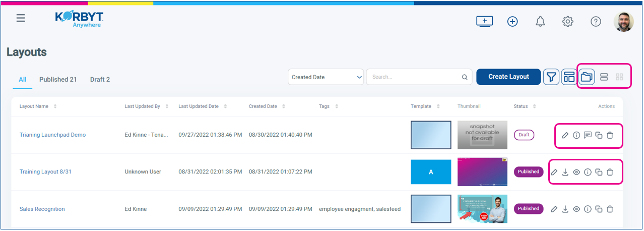Viewport: 644px width, 231px height.
Task: Switch to list view
Action: 604,77
